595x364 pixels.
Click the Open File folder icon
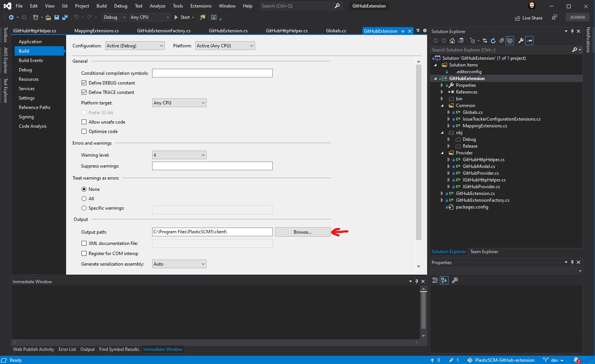[x=48, y=17]
